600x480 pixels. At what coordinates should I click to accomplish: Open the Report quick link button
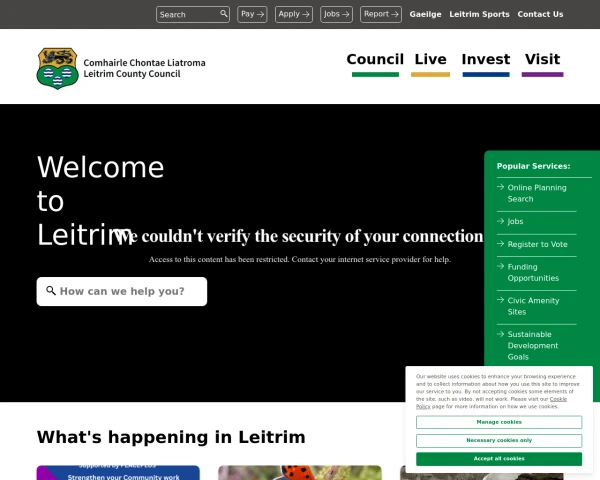coord(381,14)
